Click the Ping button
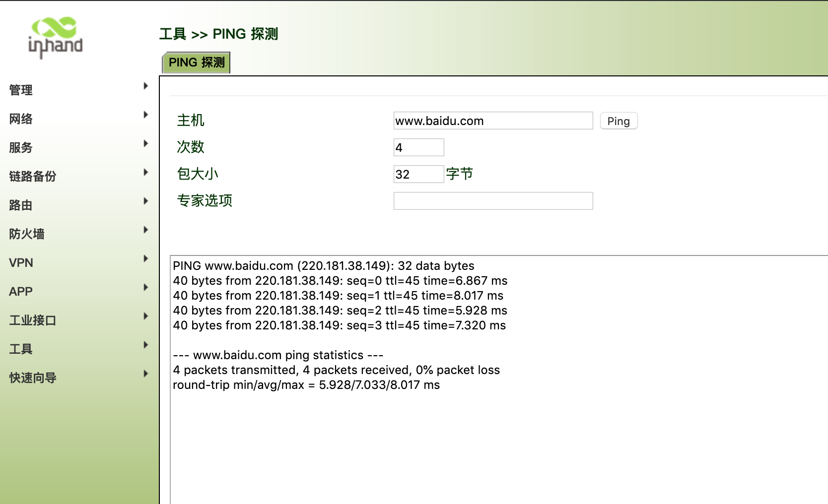The image size is (828, 504). [x=618, y=121]
